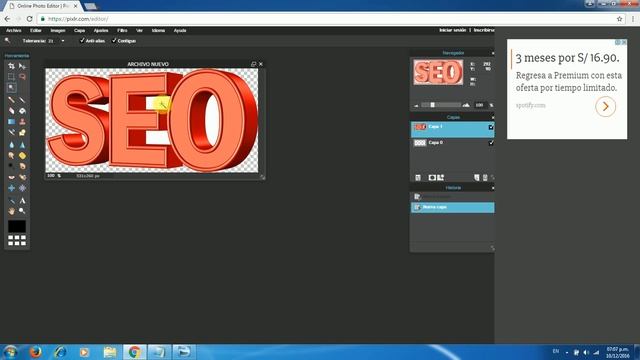Select the Sponge tool
The image size is (640, 360).
(x=22, y=156)
